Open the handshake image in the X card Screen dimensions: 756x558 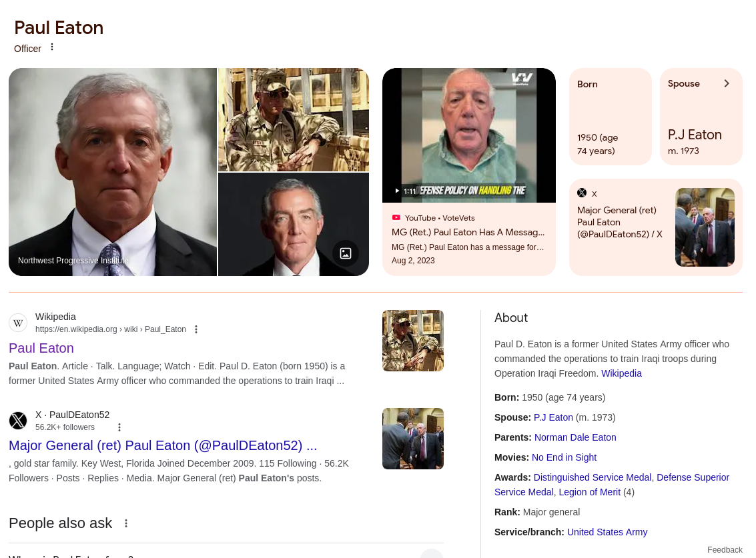coord(705,227)
